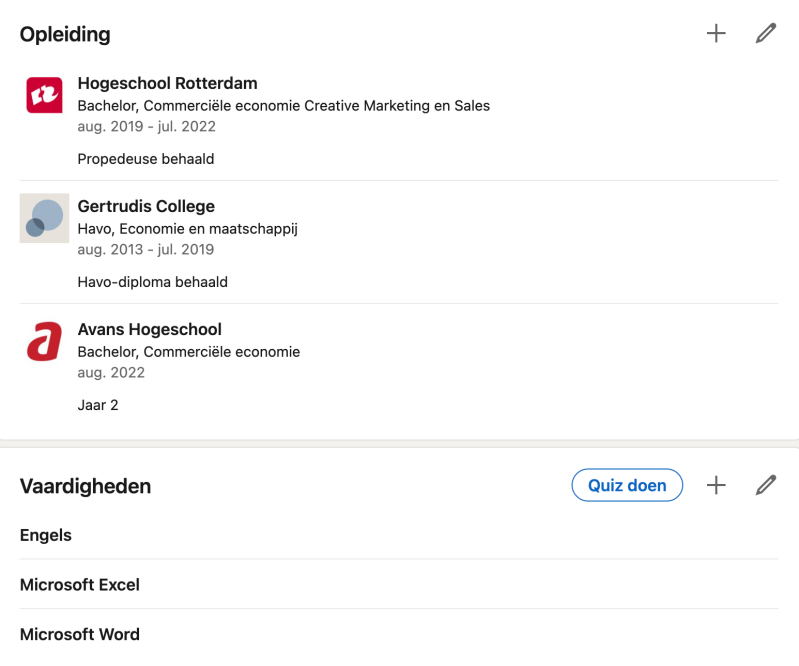Viewport: 799px width, 666px height.
Task: Select the Microsoft Word skill entry
Action: pyautogui.click(x=80, y=635)
